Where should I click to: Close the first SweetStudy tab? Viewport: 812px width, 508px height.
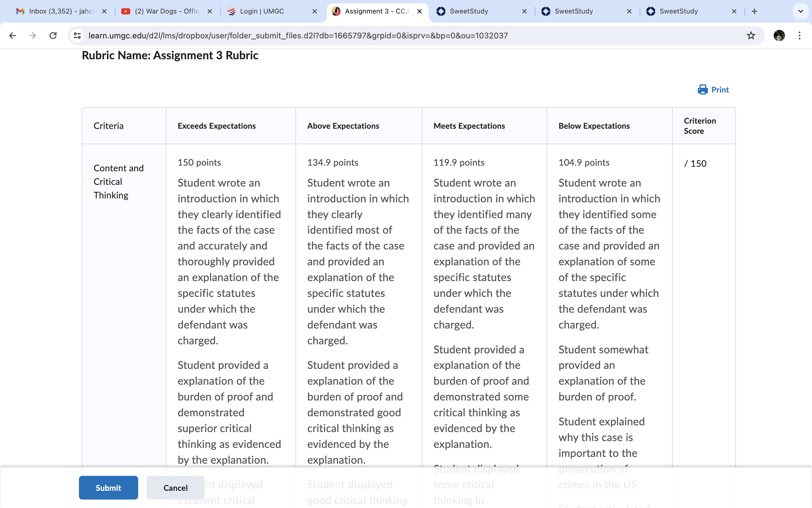coord(524,11)
